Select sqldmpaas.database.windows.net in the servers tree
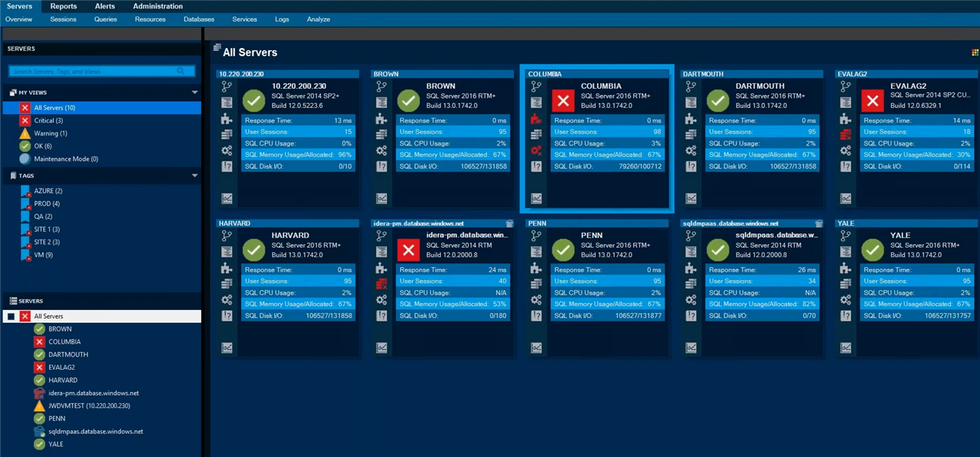Viewport: 980px width, 457px height. 96,432
